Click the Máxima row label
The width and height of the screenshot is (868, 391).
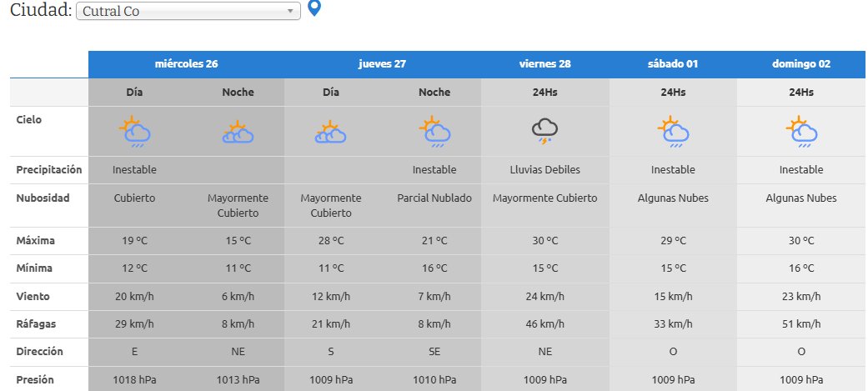pos(35,241)
